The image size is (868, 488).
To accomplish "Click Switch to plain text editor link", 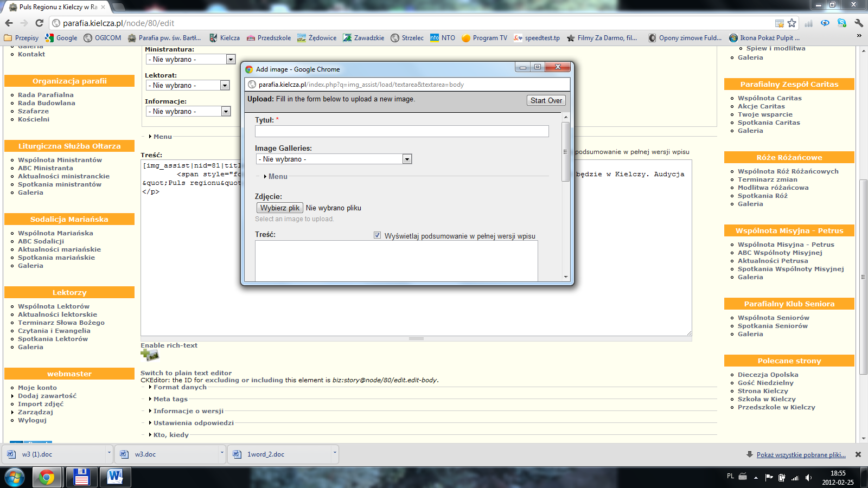I will click(186, 373).
